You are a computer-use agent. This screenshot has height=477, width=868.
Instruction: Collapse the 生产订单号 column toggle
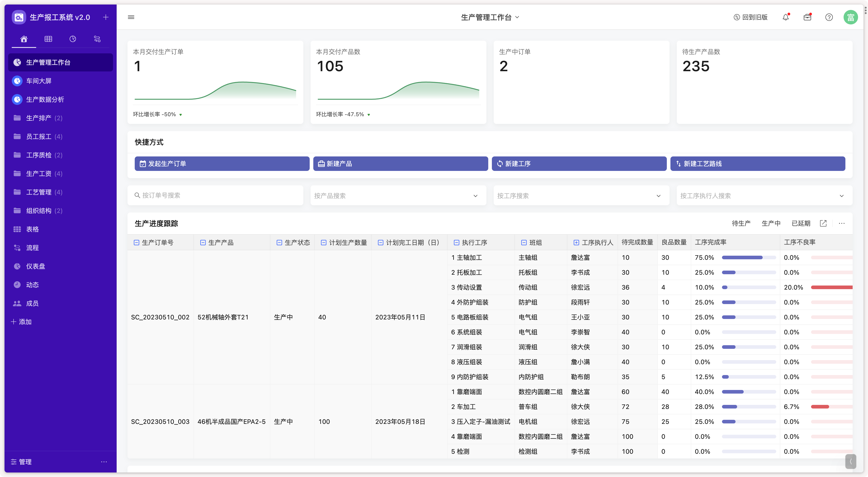[x=137, y=242]
